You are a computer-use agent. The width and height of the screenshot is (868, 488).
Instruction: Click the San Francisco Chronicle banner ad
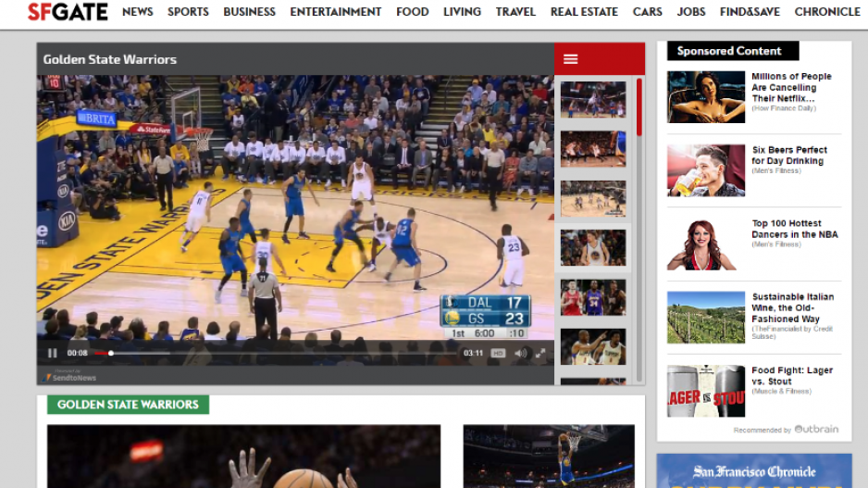(x=754, y=470)
